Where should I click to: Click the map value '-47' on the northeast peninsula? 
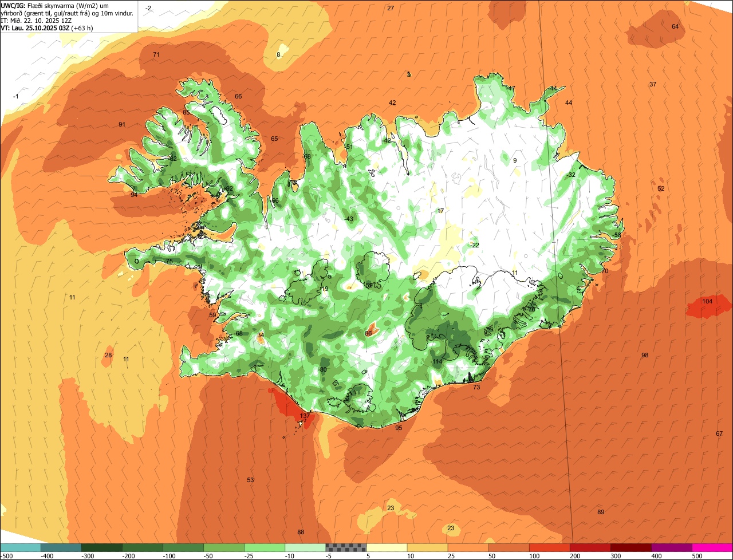(x=511, y=88)
